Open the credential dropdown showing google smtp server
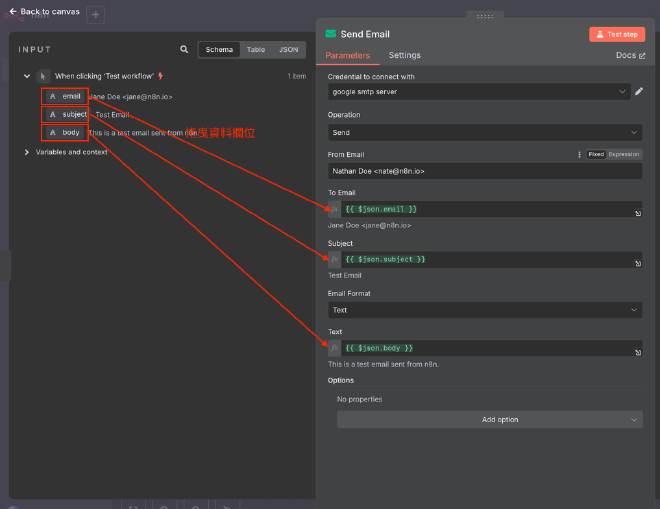The height and width of the screenshot is (509, 660). pos(479,91)
